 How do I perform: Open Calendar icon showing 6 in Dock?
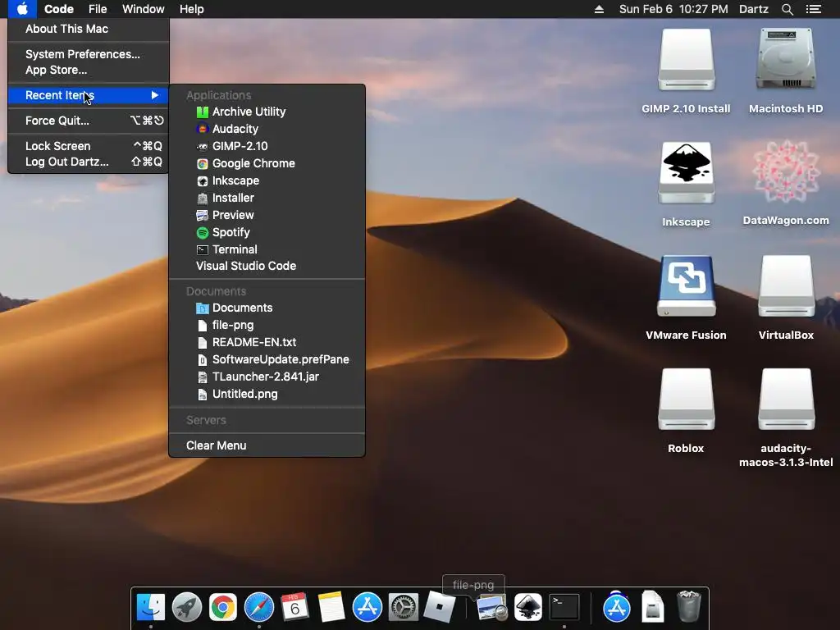point(295,607)
